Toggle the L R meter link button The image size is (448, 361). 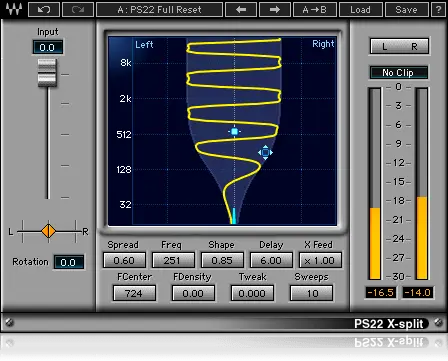point(399,46)
